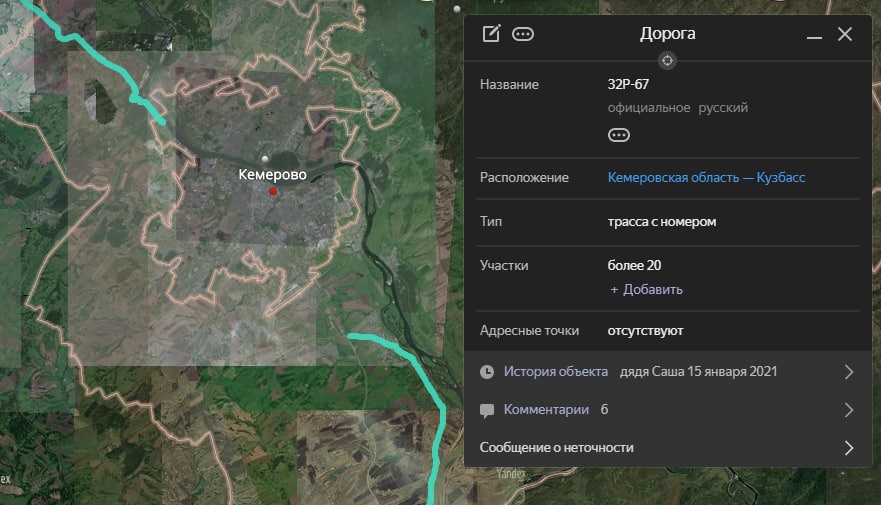Open История объекта link
The height and width of the screenshot is (505, 881).
tap(556, 371)
